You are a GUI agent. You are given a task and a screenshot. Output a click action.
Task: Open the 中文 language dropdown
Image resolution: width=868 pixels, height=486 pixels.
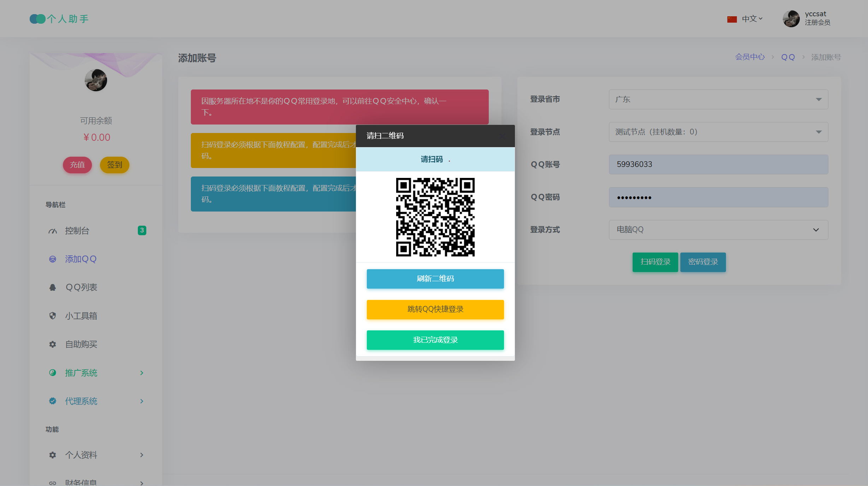(x=752, y=19)
